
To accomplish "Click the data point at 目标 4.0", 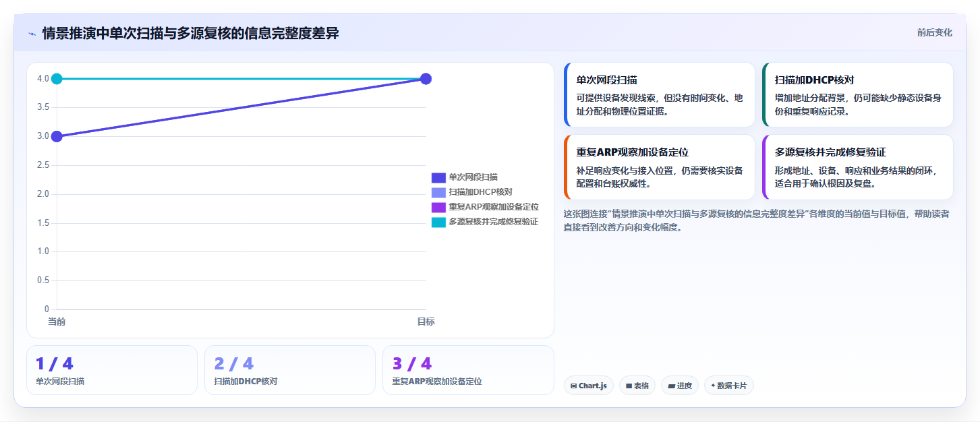I will point(426,79).
